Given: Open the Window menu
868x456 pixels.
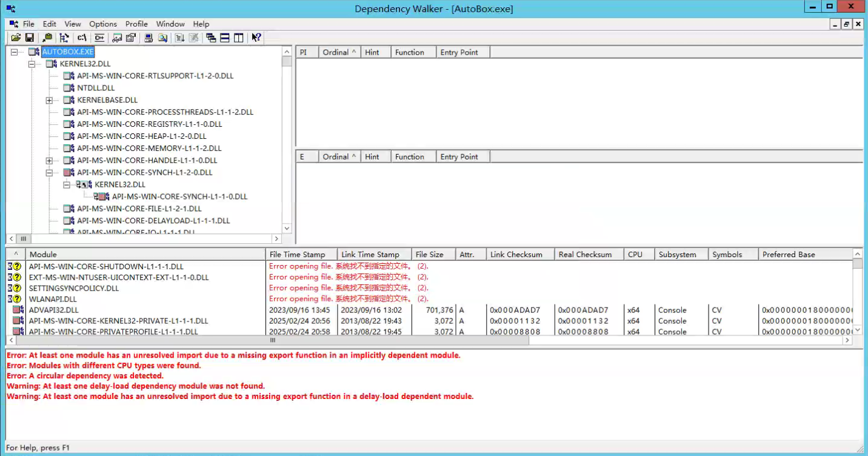Looking at the screenshot, I should coord(170,24).
